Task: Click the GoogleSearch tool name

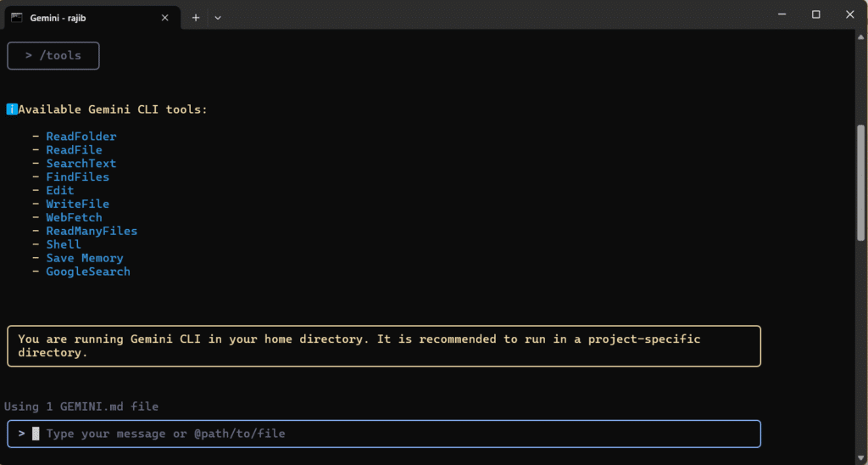Action: click(x=88, y=272)
